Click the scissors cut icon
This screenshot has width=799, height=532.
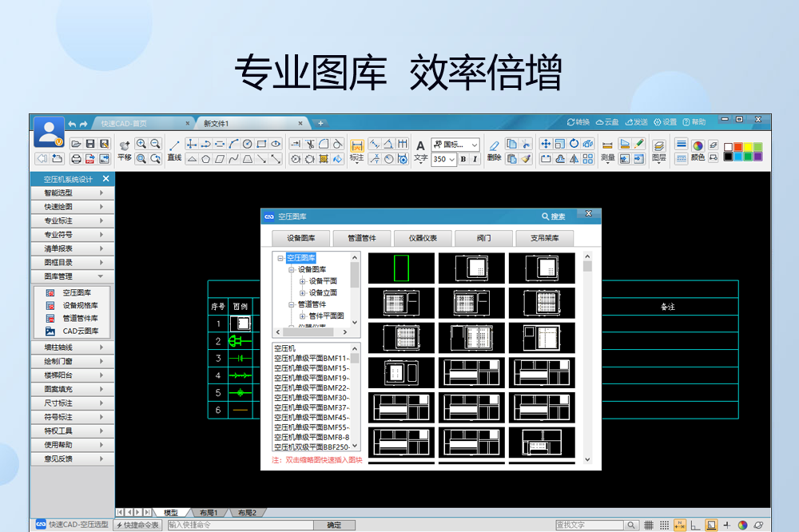309,144
